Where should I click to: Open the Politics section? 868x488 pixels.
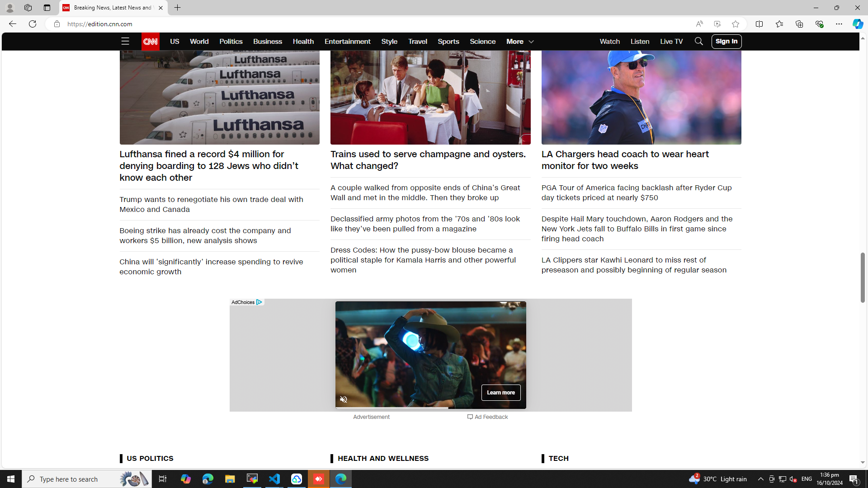point(231,42)
